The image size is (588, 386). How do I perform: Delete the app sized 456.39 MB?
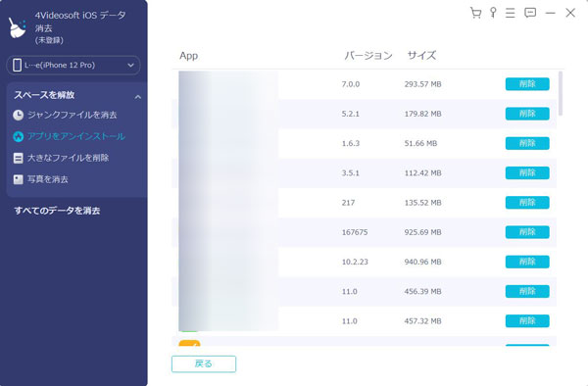[x=527, y=291]
